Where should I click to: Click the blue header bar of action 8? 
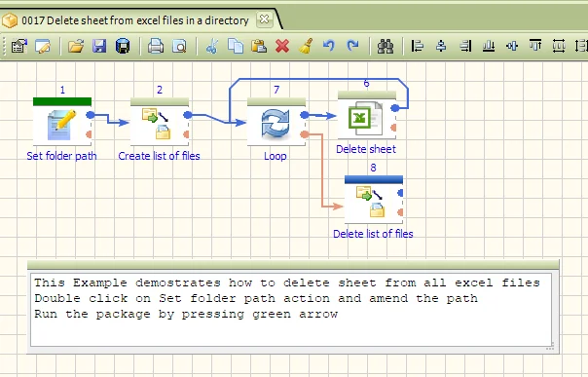(x=374, y=179)
